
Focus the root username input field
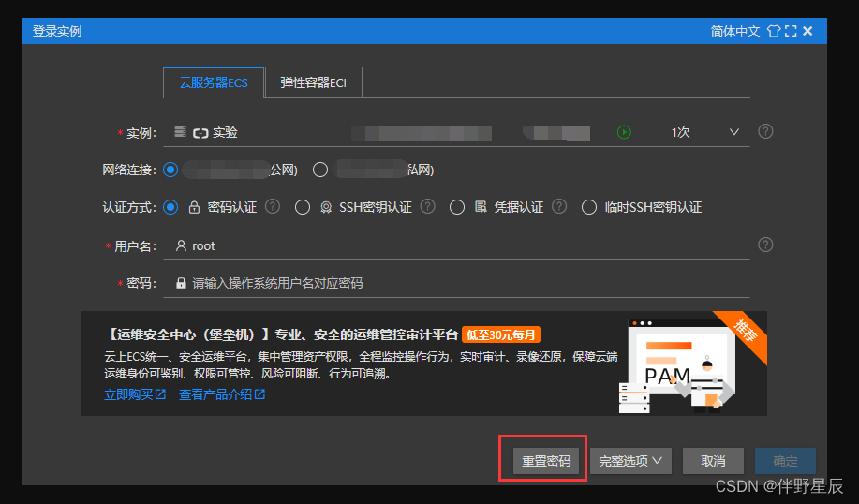456,246
